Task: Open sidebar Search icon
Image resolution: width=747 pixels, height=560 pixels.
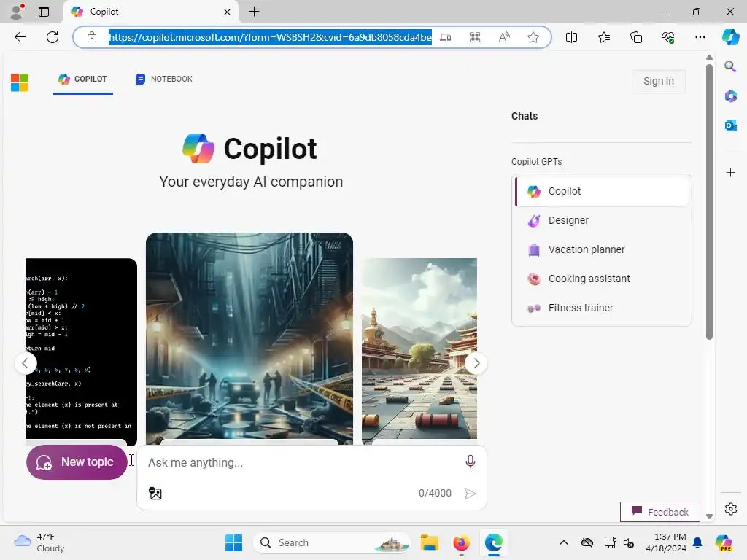Action: point(730,66)
